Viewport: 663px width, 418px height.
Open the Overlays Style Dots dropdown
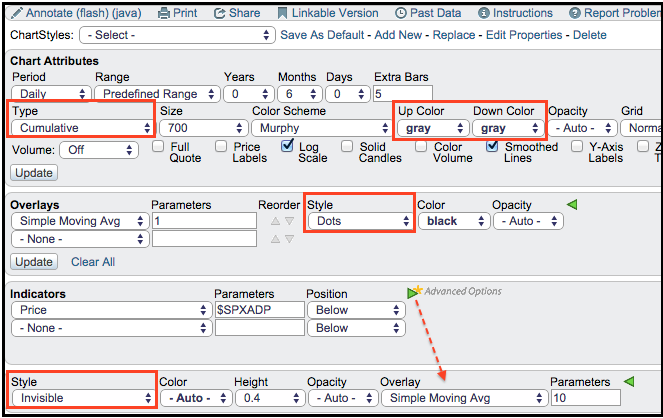(359, 221)
